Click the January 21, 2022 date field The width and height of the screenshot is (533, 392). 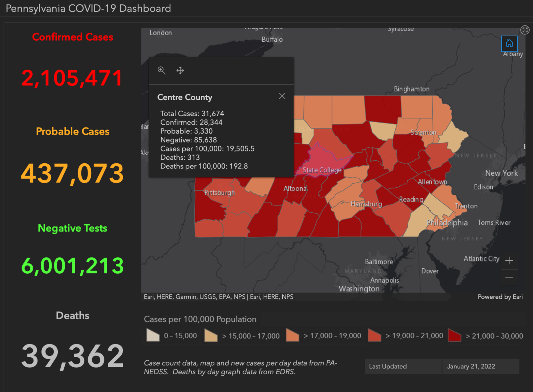(x=471, y=366)
